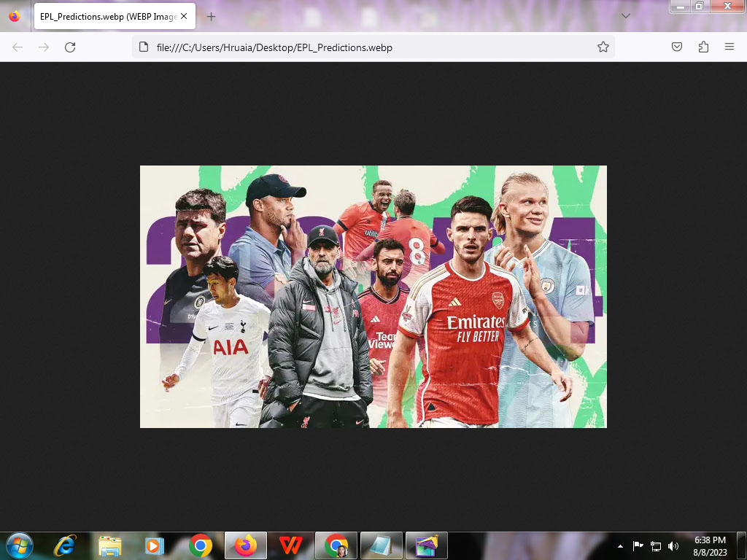This screenshot has height=560, width=747.
Task: Launch Internet Explorer from the taskbar
Action: (x=65, y=545)
